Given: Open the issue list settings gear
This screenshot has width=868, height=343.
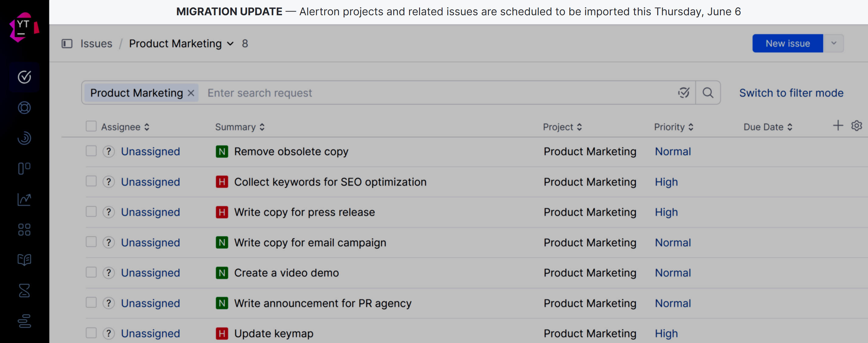Looking at the screenshot, I should pyautogui.click(x=856, y=126).
